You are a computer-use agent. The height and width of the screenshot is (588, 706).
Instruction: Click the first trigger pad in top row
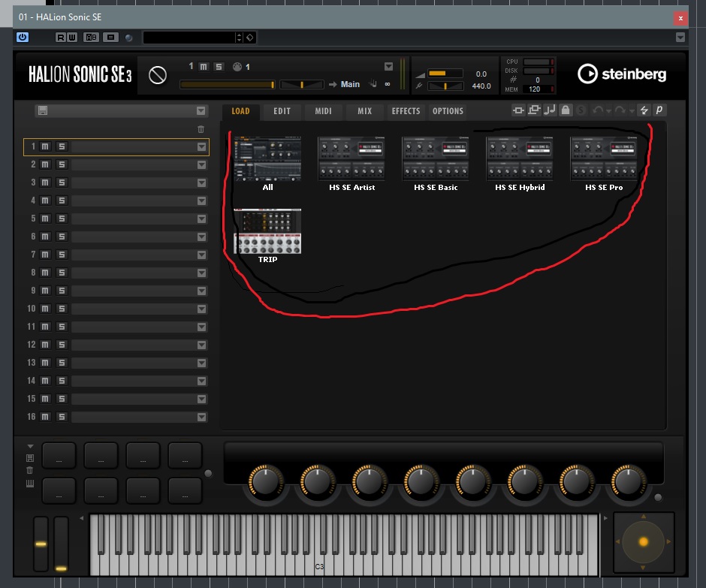[x=59, y=456]
